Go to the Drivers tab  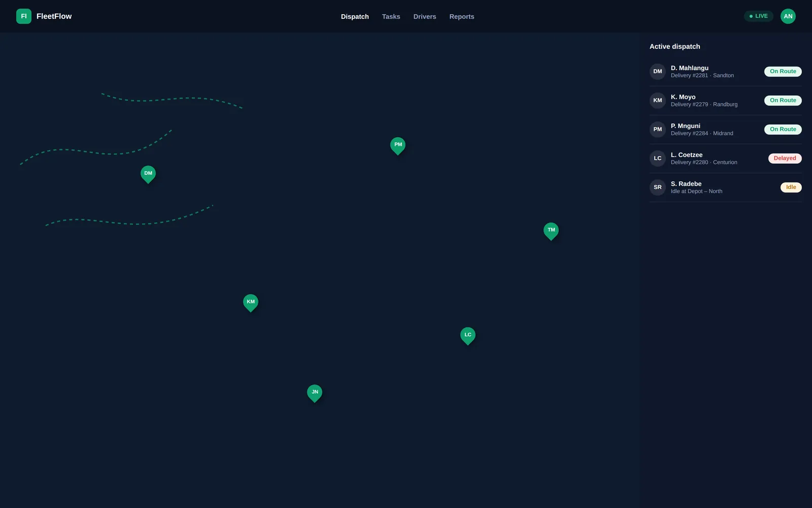[x=425, y=17]
